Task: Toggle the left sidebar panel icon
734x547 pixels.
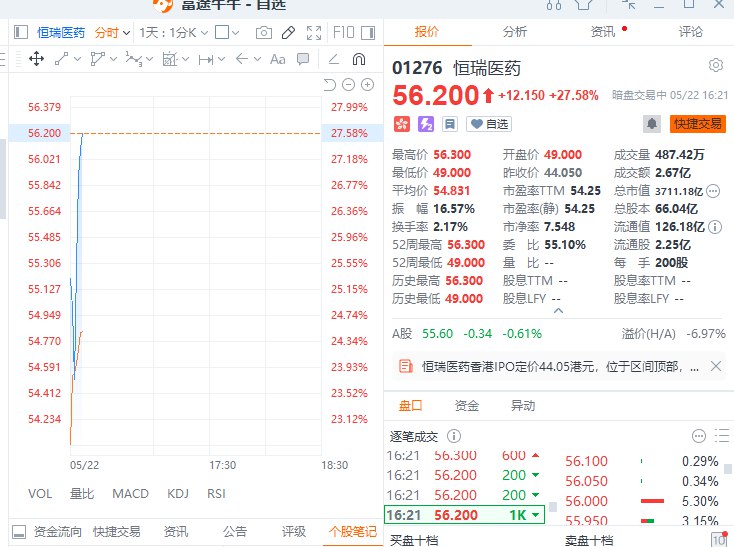Action: tap(21, 32)
